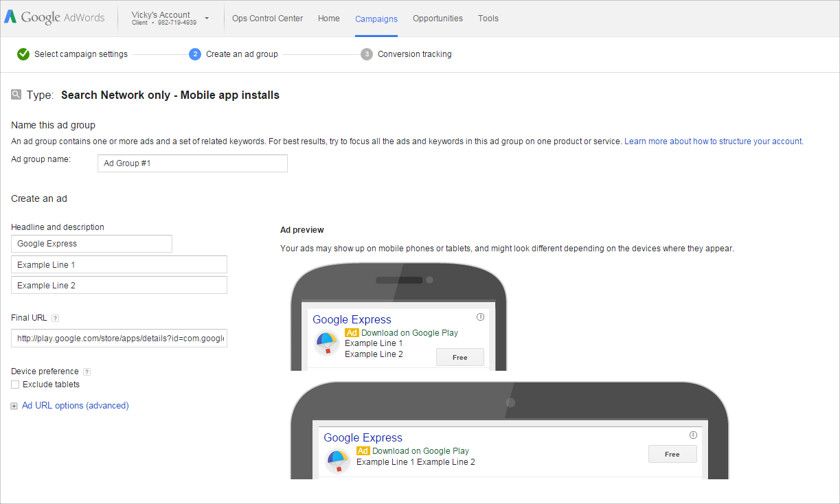Click the Google AdWords logo
Viewport: 840px width, 504px height.
[54, 18]
